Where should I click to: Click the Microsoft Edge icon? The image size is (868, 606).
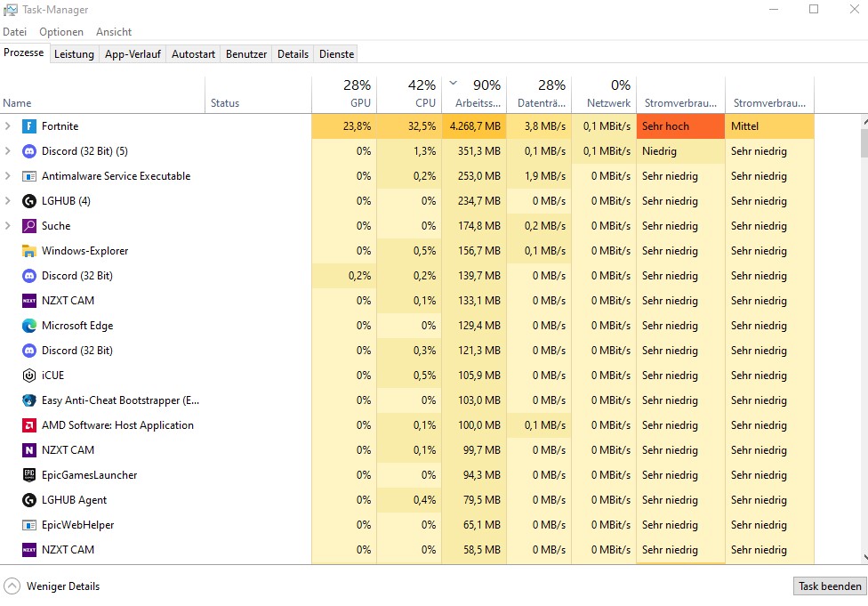[28, 326]
